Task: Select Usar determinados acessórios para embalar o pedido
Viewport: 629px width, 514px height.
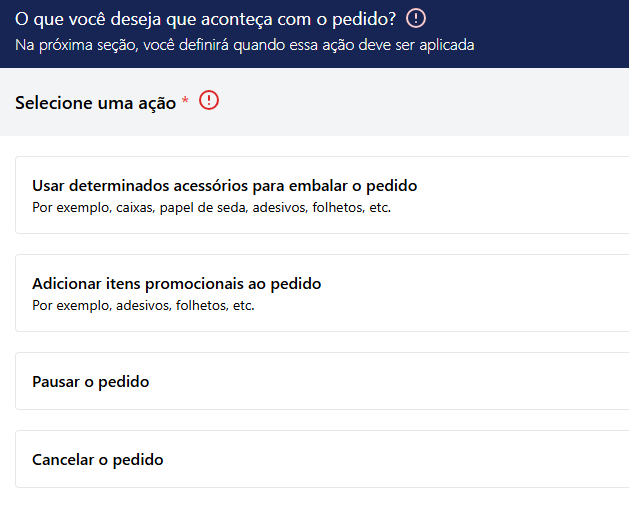Action: (x=322, y=195)
